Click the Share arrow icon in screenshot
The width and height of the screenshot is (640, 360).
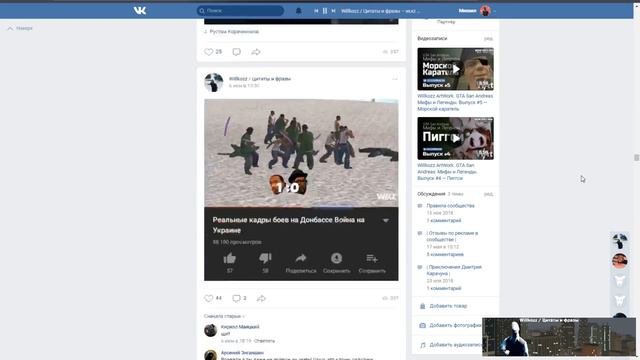(x=301, y=258)
